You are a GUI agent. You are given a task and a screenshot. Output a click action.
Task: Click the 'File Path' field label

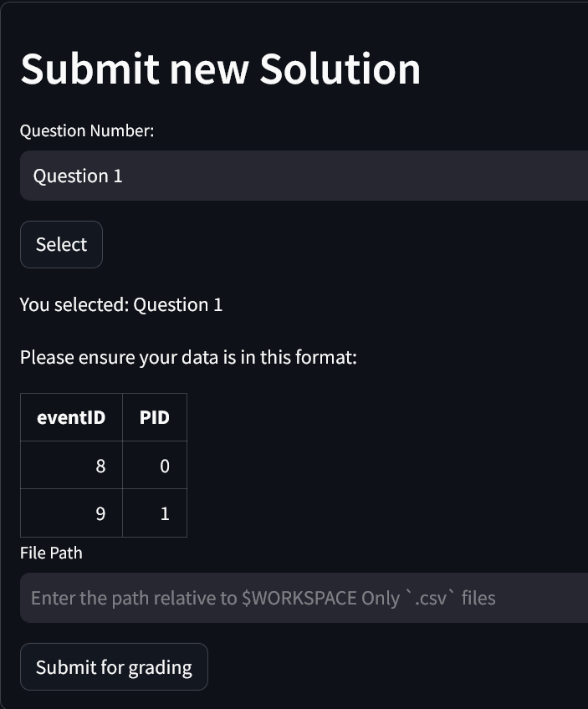[x=51, y=553]
